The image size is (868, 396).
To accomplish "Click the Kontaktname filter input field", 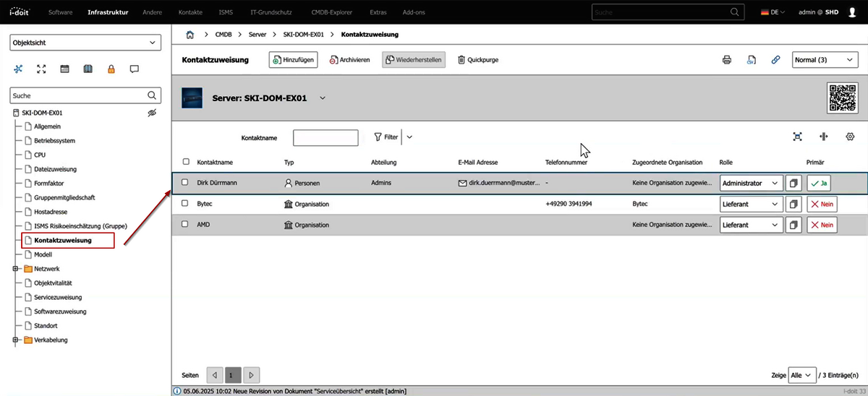I will tap(325, 137).
